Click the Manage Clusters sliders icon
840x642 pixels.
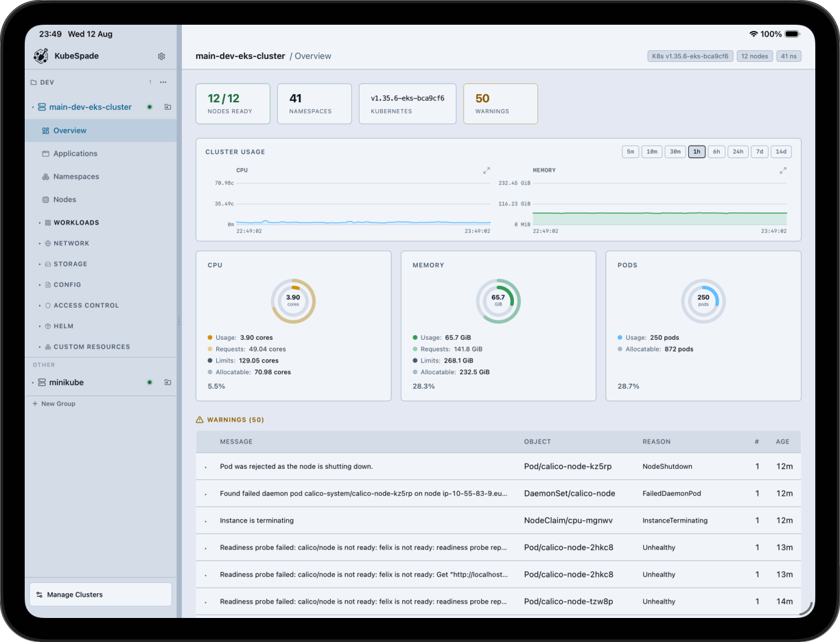point(40,595)
